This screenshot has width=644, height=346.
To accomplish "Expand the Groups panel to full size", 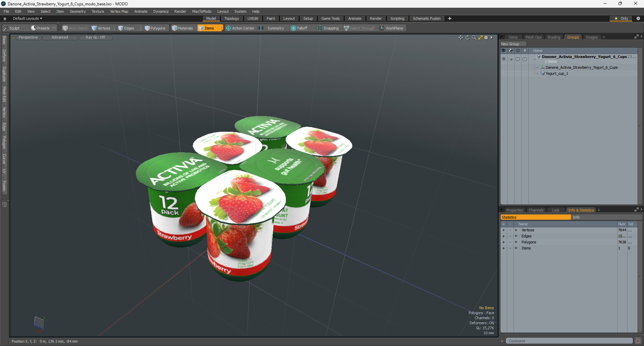I will (636, 37).
